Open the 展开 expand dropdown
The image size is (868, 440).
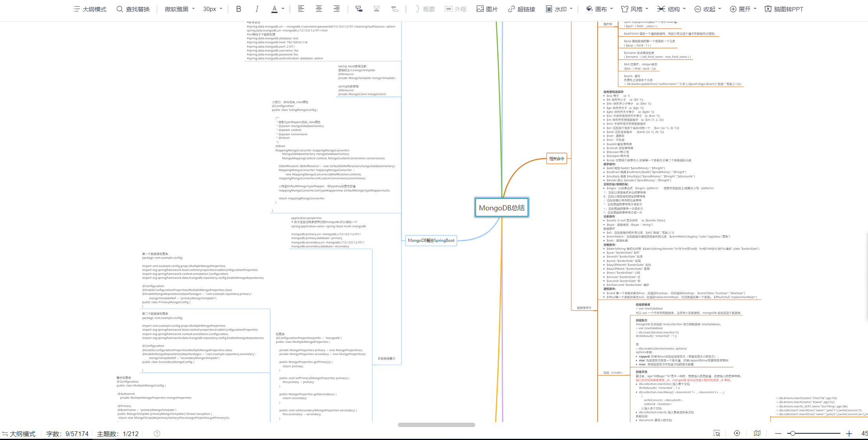(x=743, y=9)
